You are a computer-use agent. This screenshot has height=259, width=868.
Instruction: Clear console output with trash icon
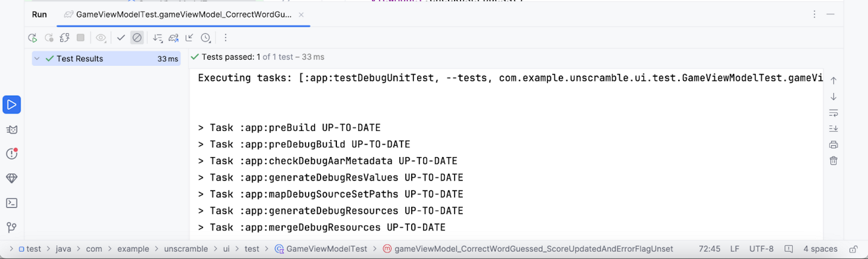tap(834, 161)
